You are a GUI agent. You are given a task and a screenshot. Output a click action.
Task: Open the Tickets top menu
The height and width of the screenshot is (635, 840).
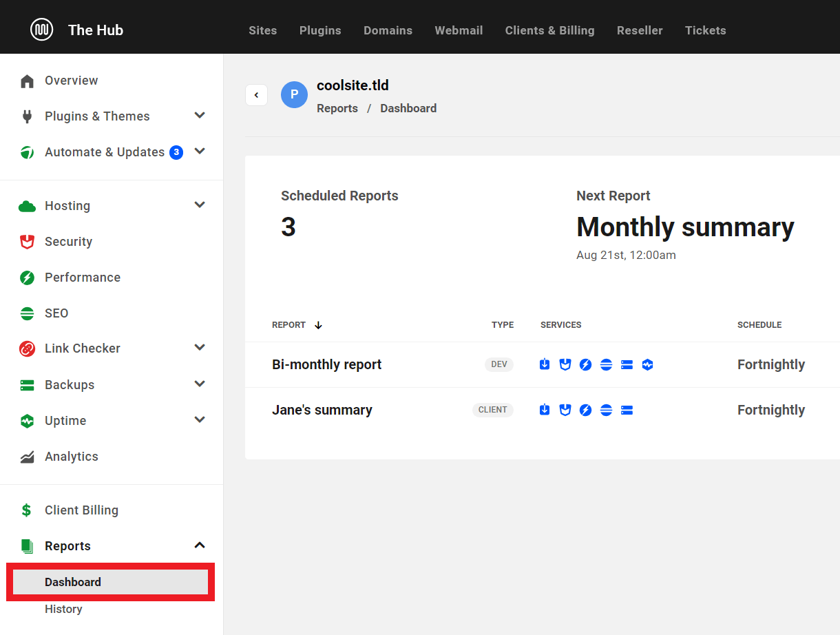tap(705, 30)
